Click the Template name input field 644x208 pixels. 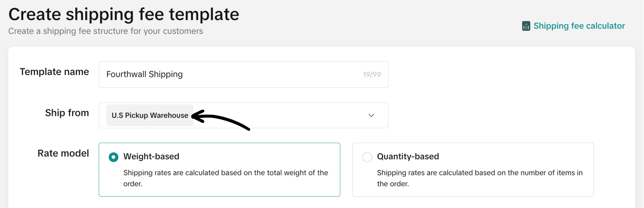click(x=235, y=74)
